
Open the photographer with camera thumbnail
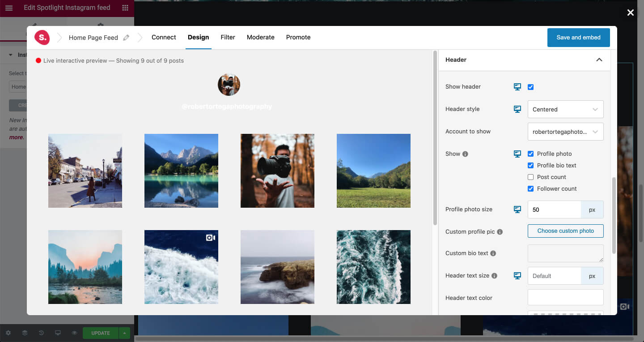[277, 171]
